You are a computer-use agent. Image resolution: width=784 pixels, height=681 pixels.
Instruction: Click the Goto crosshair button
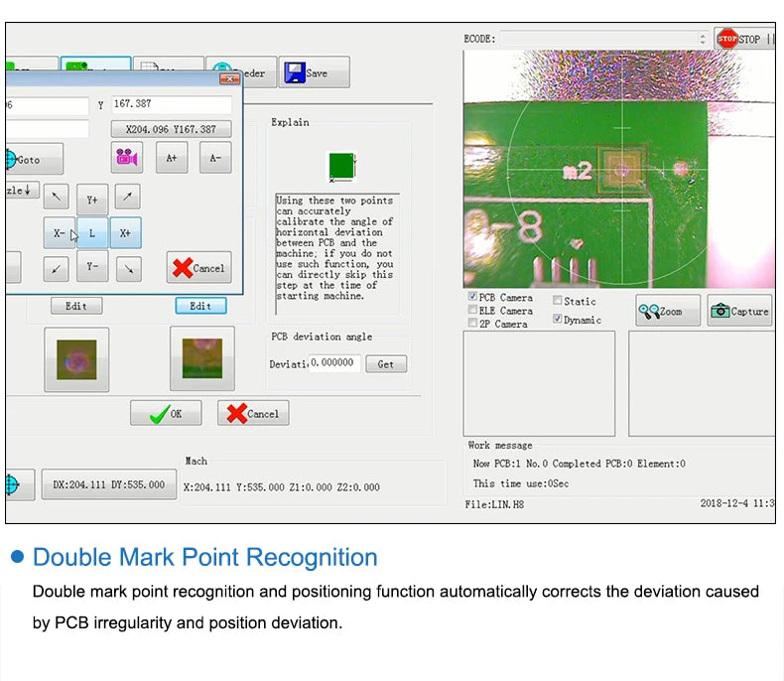(34, 160)
